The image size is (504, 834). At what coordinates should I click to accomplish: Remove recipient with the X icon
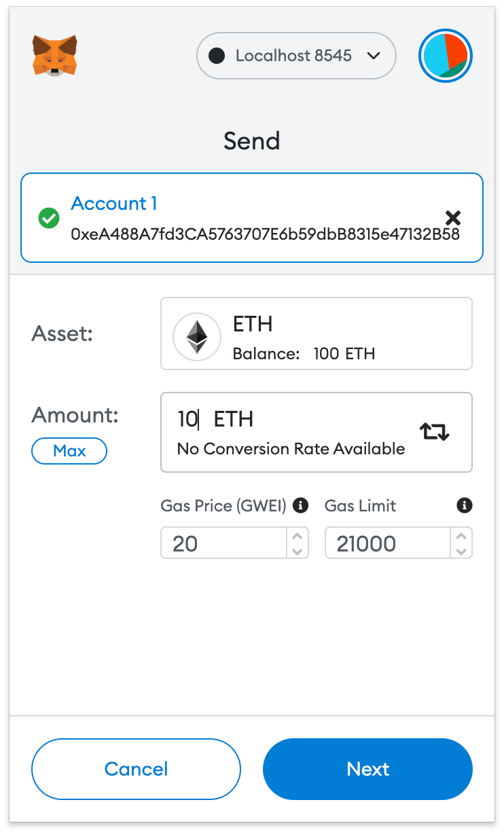pyautogui.click(x=453, y=218)
